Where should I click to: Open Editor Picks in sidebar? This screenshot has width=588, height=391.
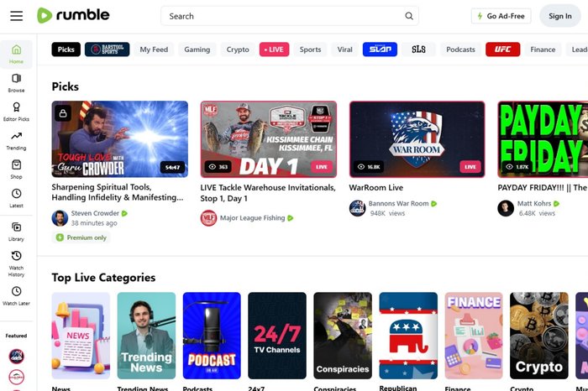tap(17, 112)
